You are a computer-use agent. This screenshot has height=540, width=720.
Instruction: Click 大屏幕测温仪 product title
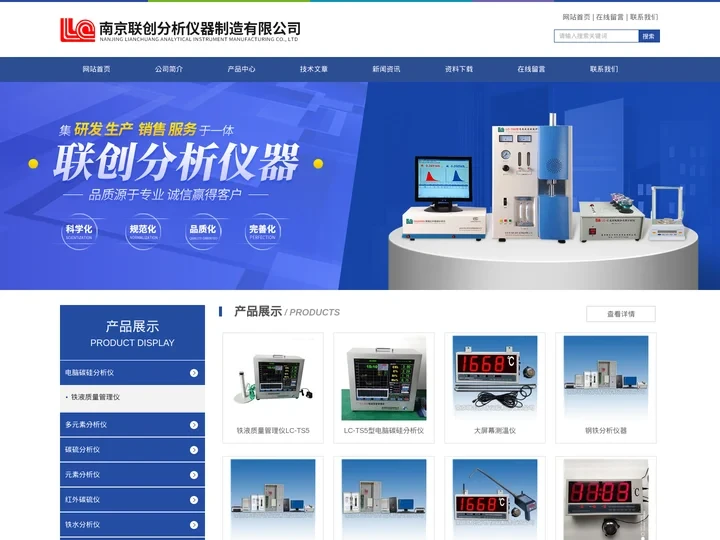click(x=495, y=431)
